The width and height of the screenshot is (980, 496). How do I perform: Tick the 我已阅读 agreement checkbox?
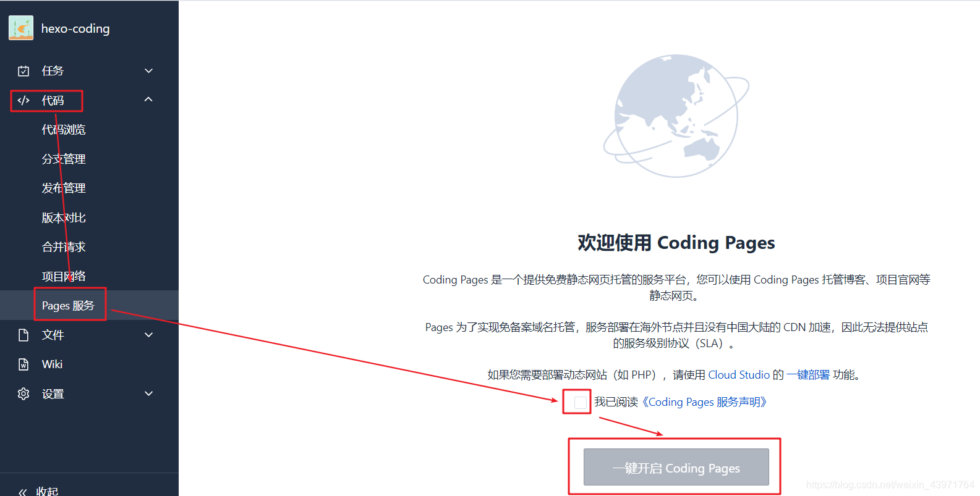[581, 403]
